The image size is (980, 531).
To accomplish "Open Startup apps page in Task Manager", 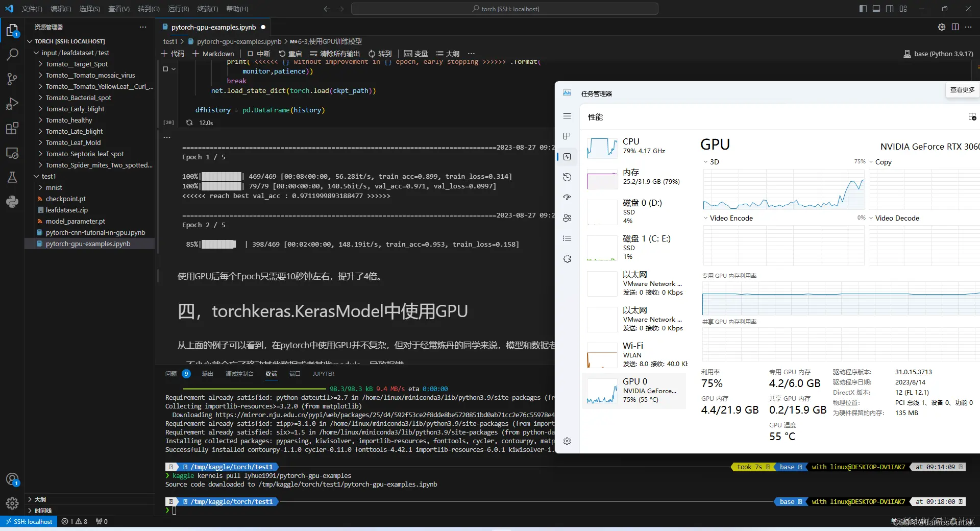I will click(x=567, y=198).
